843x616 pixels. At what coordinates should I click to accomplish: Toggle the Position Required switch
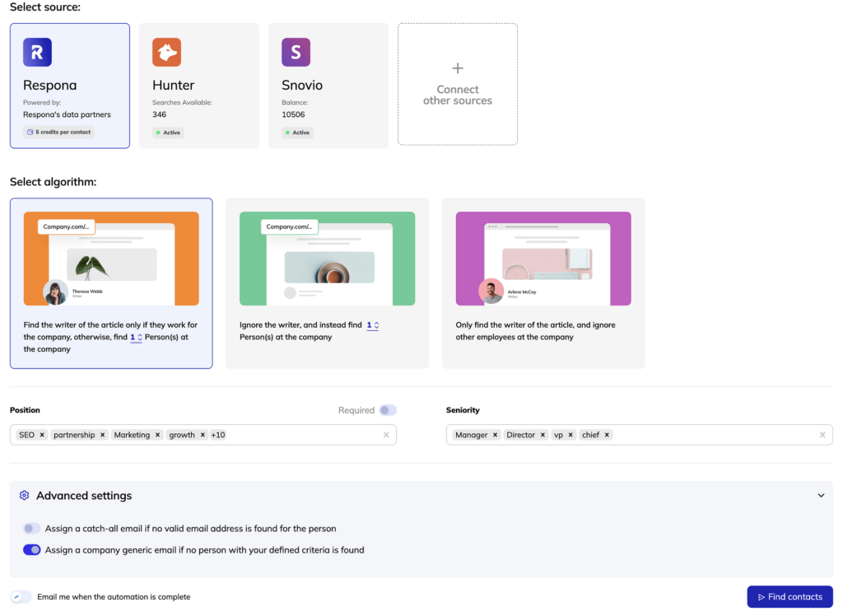click(388, 410)
